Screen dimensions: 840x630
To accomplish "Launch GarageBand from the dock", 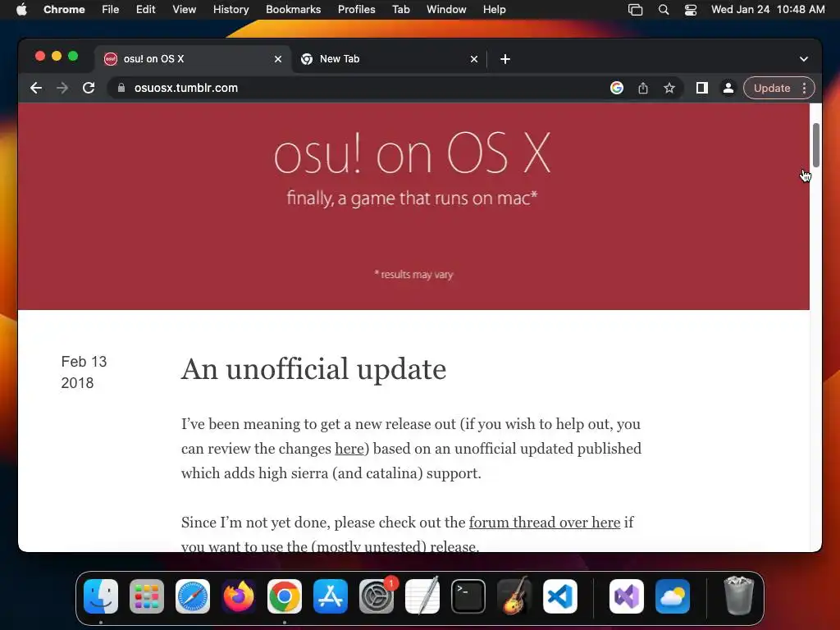I will (x=514, y=596).
